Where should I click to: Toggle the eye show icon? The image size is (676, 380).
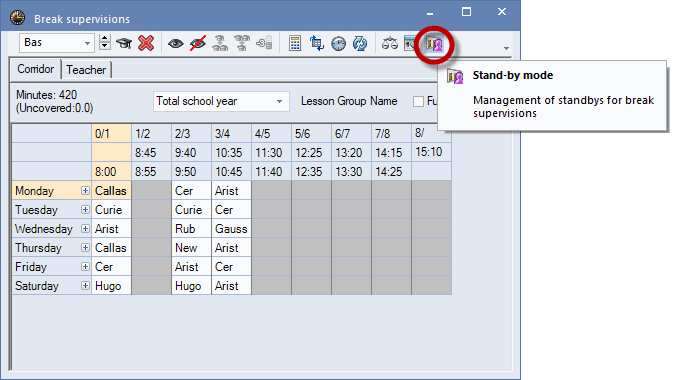[175, 44]
